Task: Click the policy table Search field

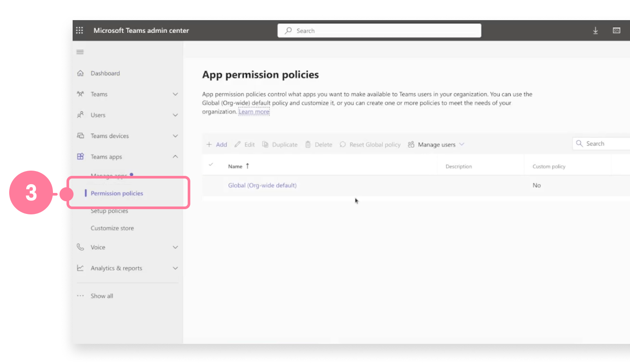Action: click(602, 143)
